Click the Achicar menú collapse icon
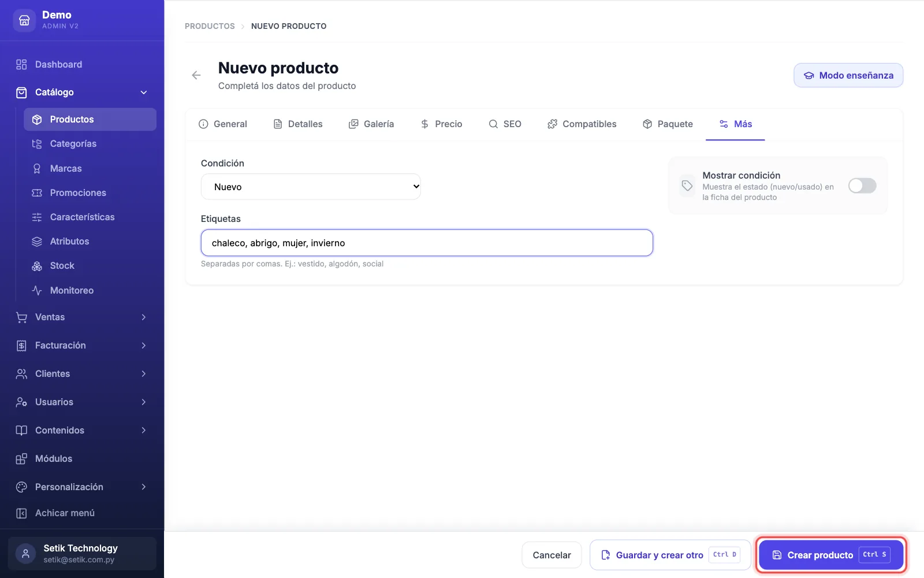Screen dimensions: 924x578 coord(21,513)
